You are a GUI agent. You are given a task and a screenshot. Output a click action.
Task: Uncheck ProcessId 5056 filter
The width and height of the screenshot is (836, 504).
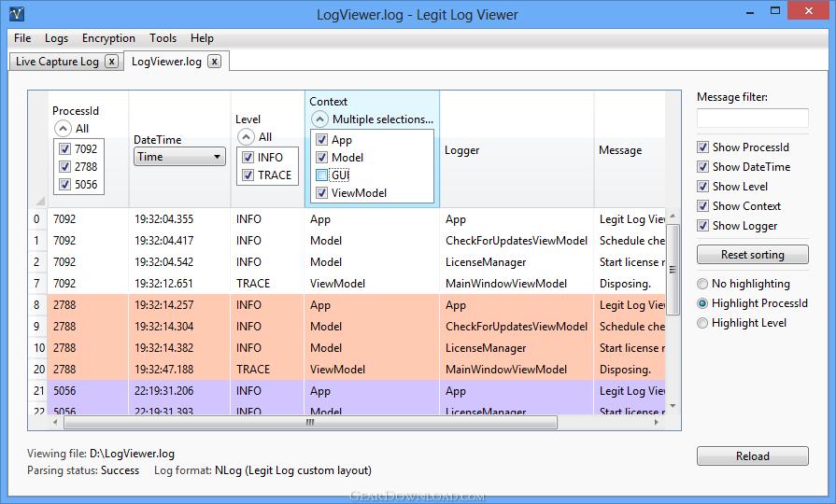point(65,185)
